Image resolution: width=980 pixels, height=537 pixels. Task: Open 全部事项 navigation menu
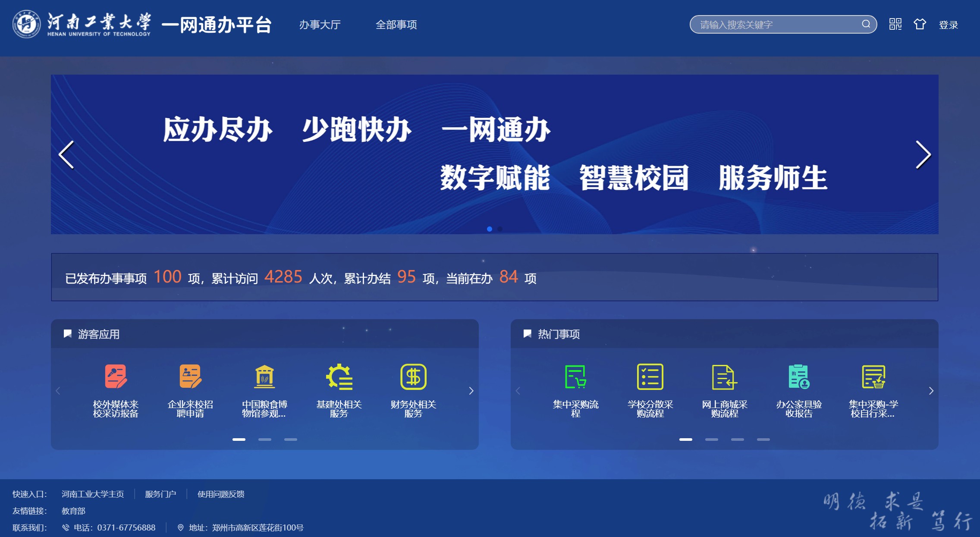pyautogui.click(x=396, y=25)
